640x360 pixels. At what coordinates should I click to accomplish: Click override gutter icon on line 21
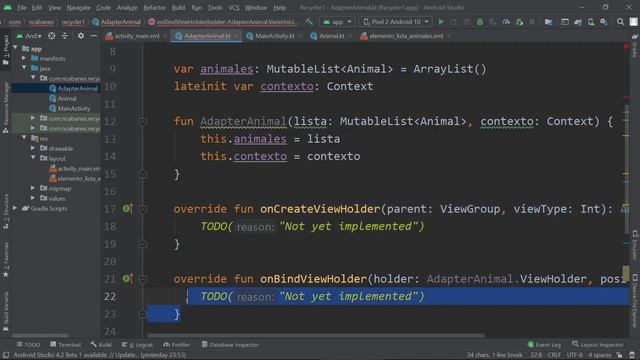pos(127,279)
